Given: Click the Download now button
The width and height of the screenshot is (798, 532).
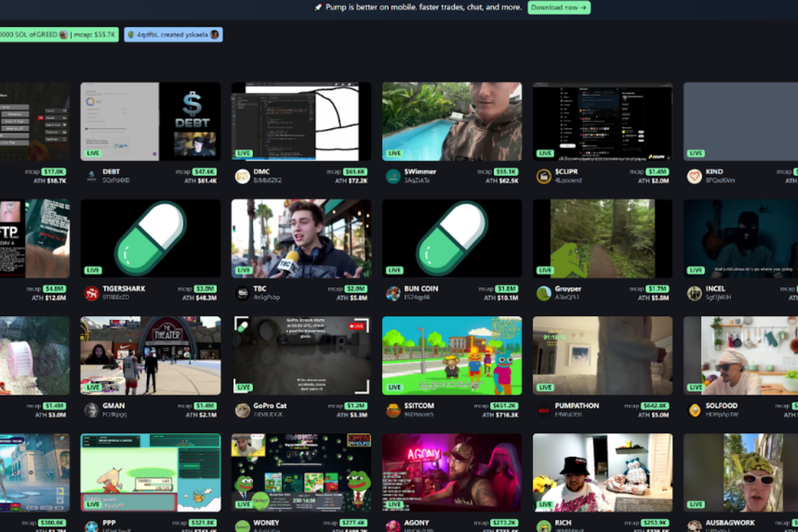Looking at the screenshot, I should click(x=559, y=7).
